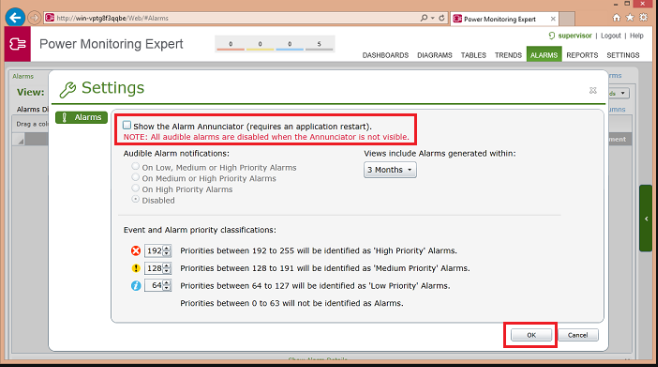Select the Disabled audible alarm option

click(135, 199)
